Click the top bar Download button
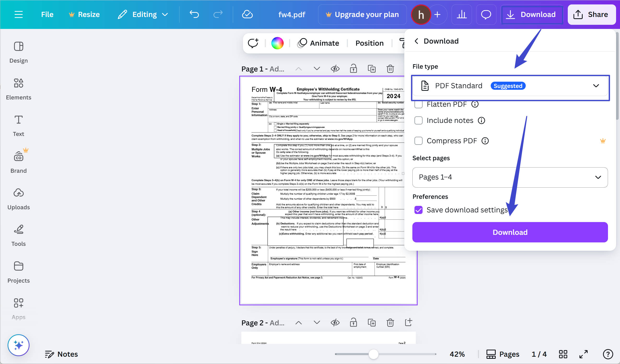Screen dimensions: 620x364 [532, 15]
